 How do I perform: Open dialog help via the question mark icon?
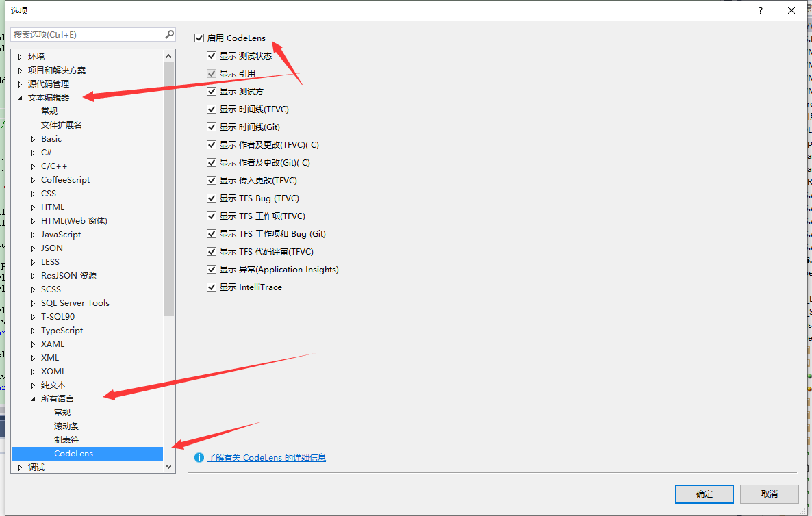760,10
